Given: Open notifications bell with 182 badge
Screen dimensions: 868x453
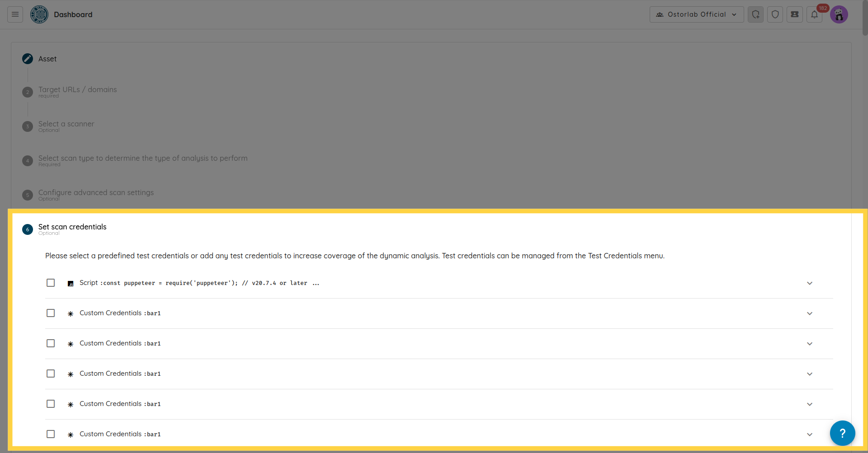Looking at the screenshot, I should pyautogui.click(x=814, y=14).
